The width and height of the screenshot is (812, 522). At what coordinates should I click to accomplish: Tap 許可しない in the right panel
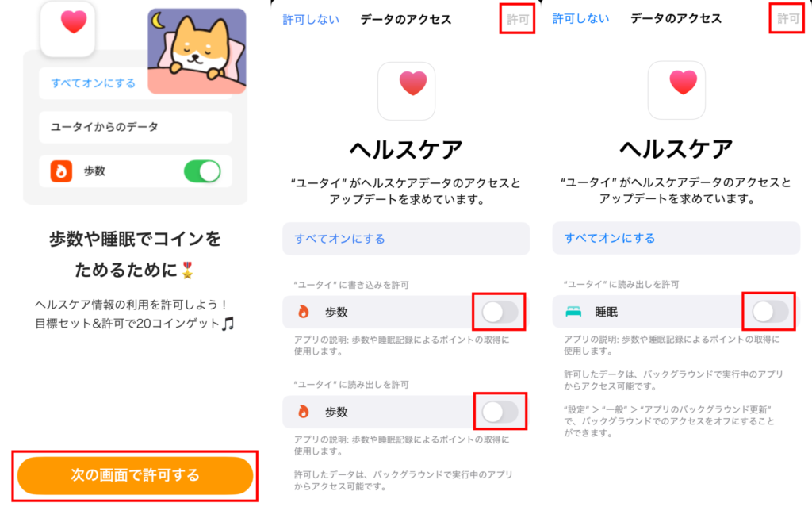(580, 19)
